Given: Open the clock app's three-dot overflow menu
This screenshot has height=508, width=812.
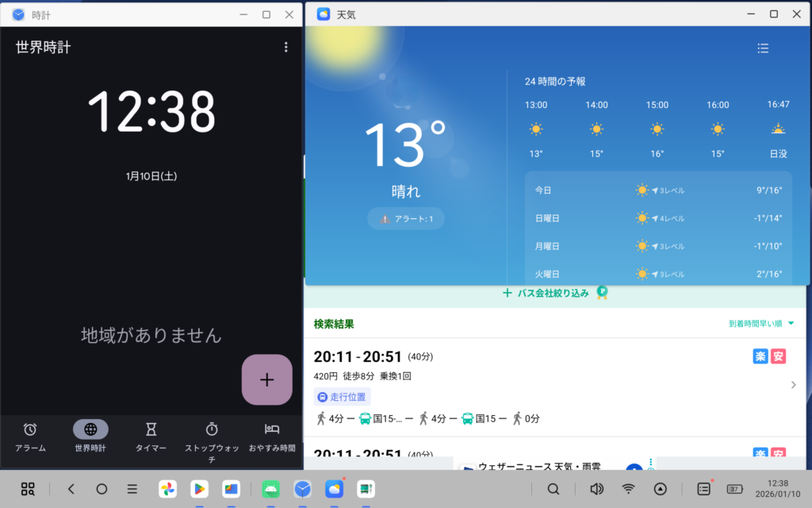Looking at the screenshot, I should [x=286, y=48].
